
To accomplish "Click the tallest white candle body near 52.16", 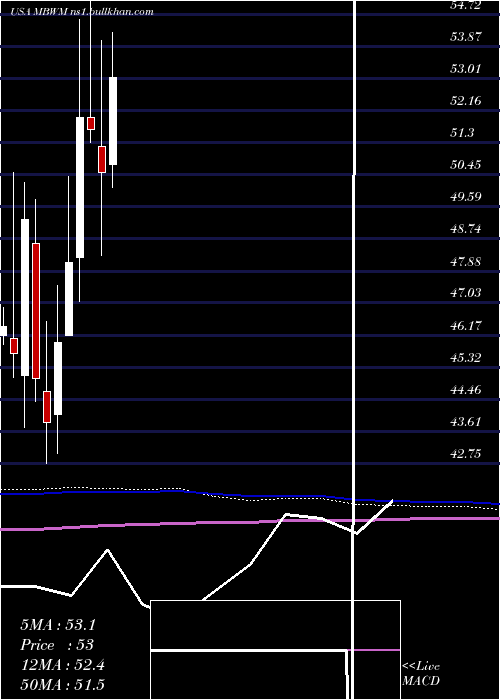I will 80,188.
